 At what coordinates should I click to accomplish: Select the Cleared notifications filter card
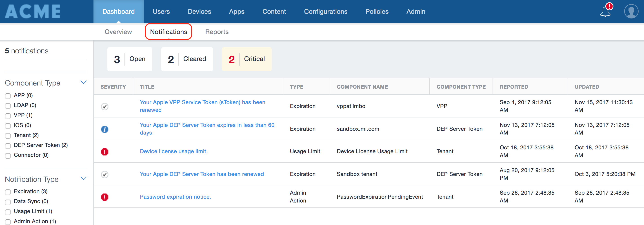pyautogui.click(x=187, y=59)
